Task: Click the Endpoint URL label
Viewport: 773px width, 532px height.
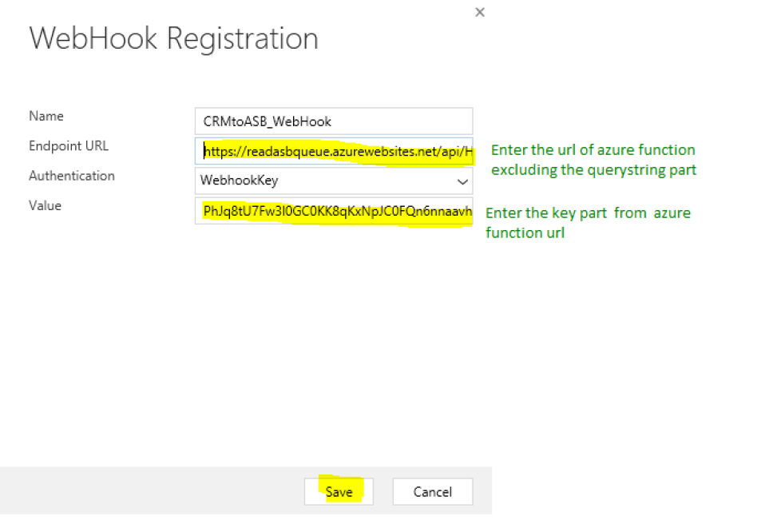Action: 69,146
